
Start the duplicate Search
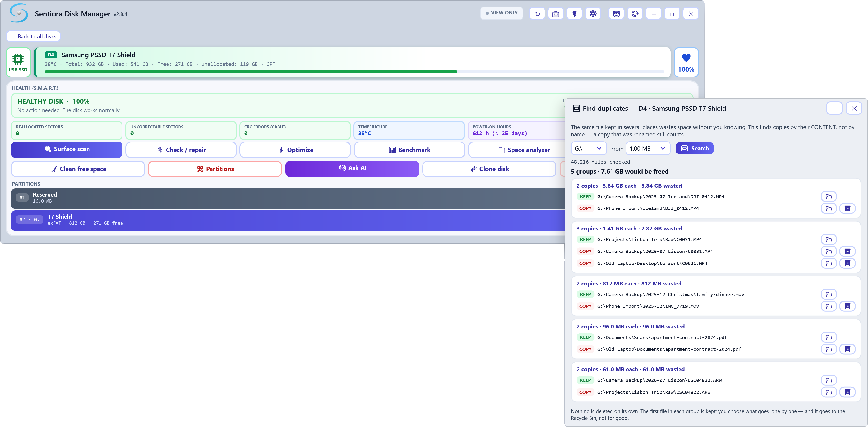(694, 149)
